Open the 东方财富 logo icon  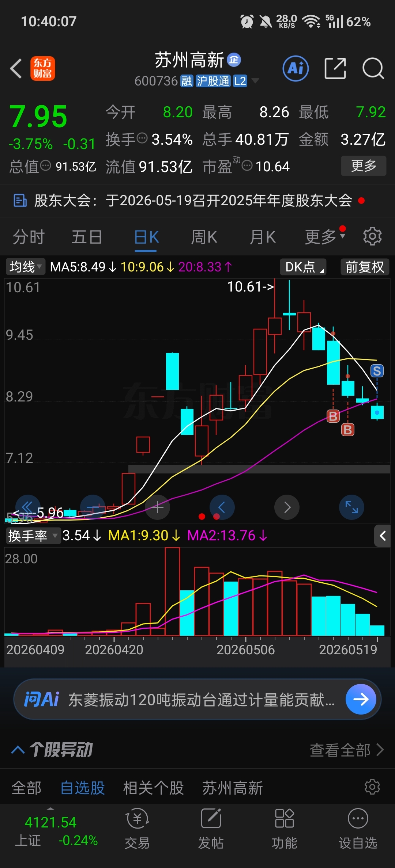click(x=42, y=68)
